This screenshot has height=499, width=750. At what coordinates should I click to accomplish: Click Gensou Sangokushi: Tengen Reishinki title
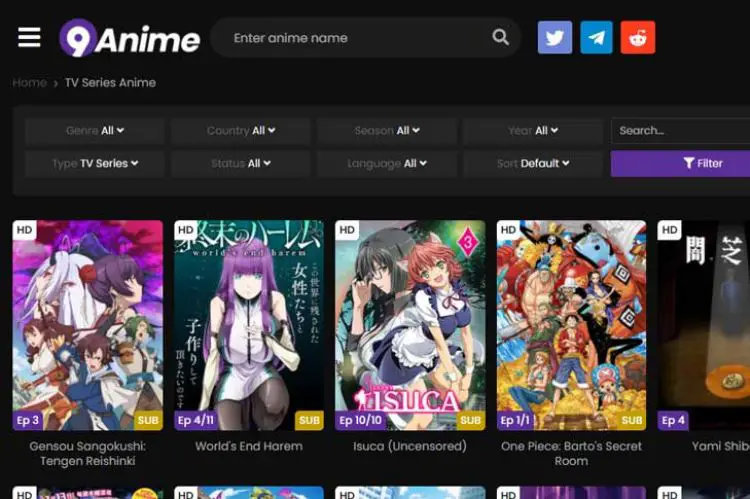pos(88,454)
